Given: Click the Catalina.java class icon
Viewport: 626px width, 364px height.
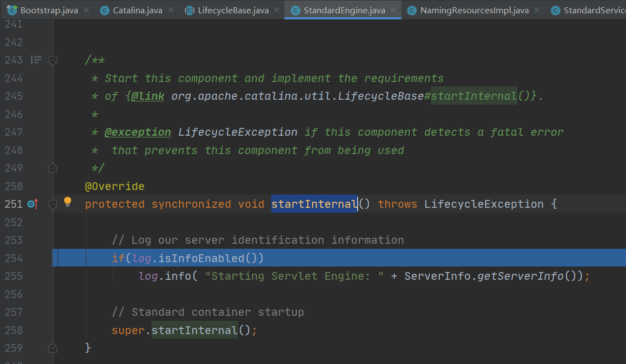Looking at the screenshot, I should 105,11.
